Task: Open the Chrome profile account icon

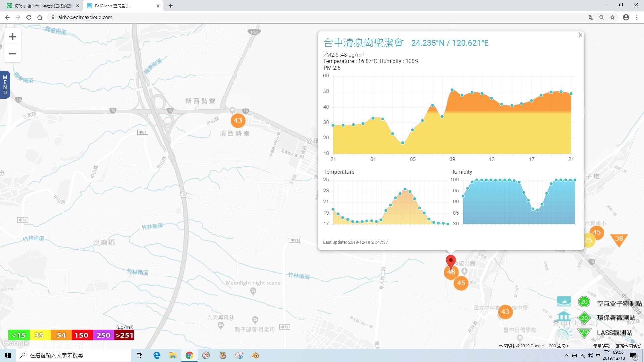Action: point(626,17)
